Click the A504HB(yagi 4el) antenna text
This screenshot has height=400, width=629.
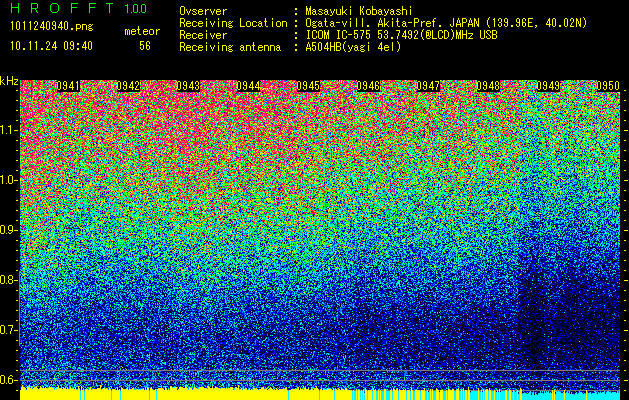point(353,47)
